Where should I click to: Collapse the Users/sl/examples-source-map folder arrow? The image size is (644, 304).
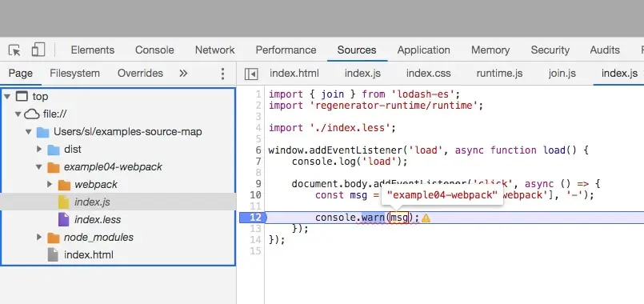(x=28, y=132)
